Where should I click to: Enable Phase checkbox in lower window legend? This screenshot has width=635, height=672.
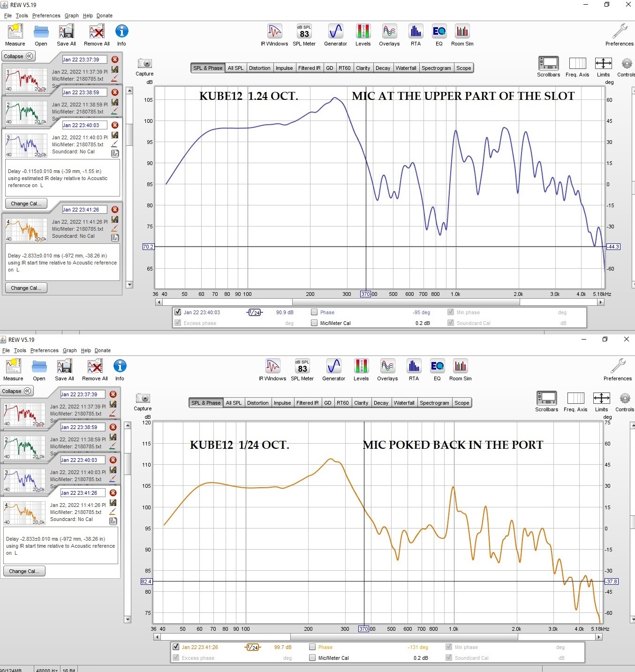coord(312,647)
